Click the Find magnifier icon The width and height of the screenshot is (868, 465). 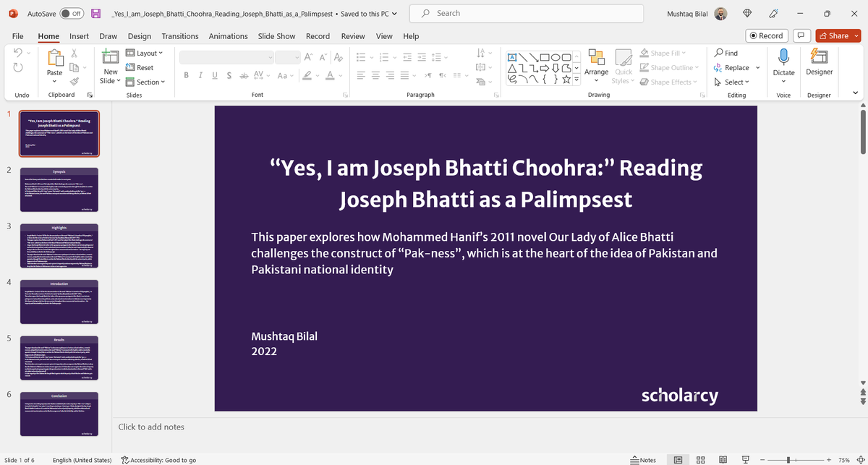[x=718, y=53]
